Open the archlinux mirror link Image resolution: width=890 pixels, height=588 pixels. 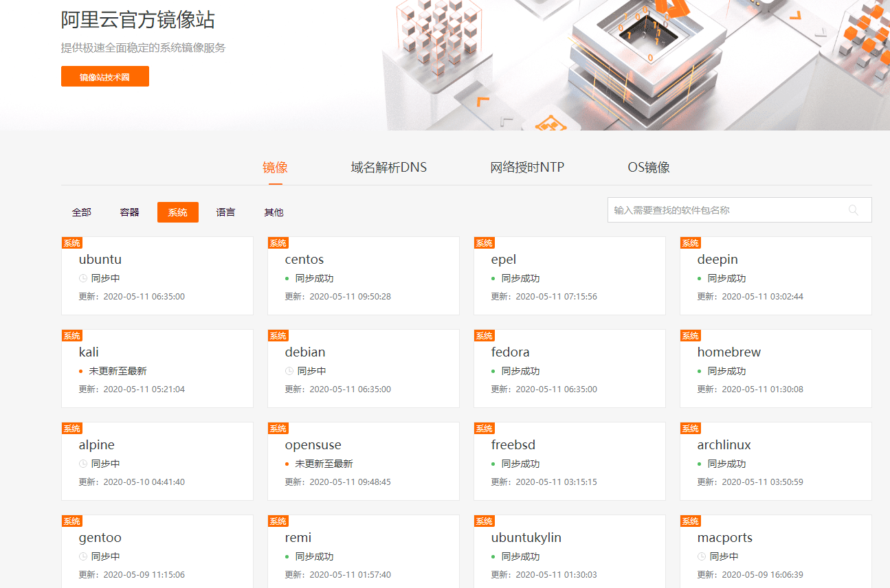click(x=724, y=445)
